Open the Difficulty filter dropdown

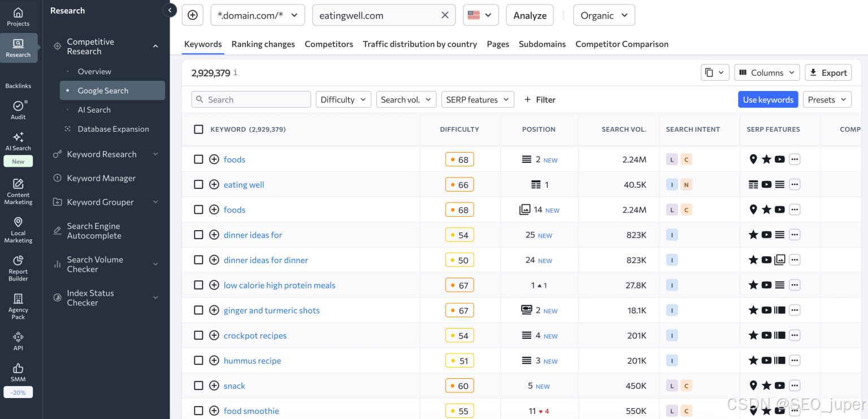344,100
